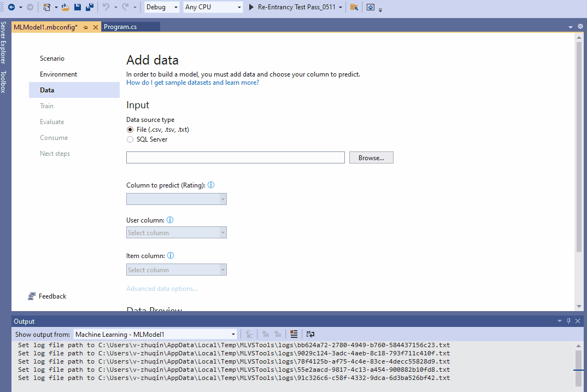Open the Scenario step in sidebar
This screenshot has width=587, height=392.
click(51, 58)
